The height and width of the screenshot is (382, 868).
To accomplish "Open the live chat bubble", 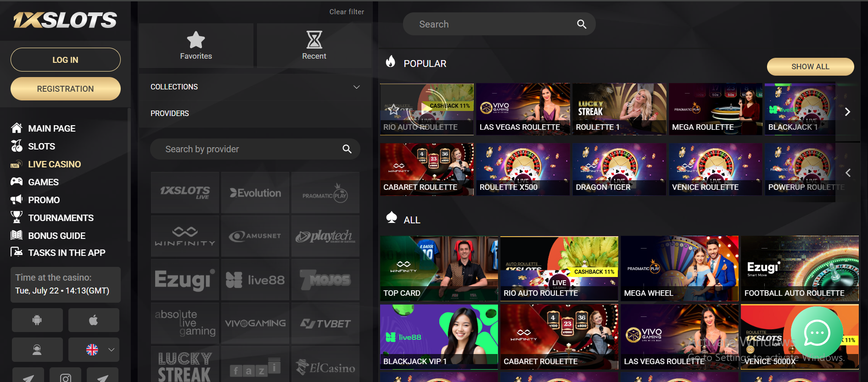I will (x=817, y=333).
